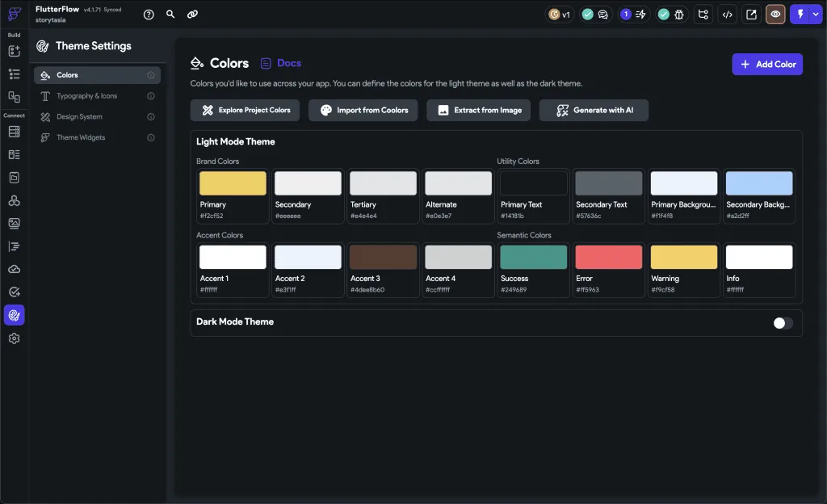Open the branching icon in the top bar

click(703, 15)
